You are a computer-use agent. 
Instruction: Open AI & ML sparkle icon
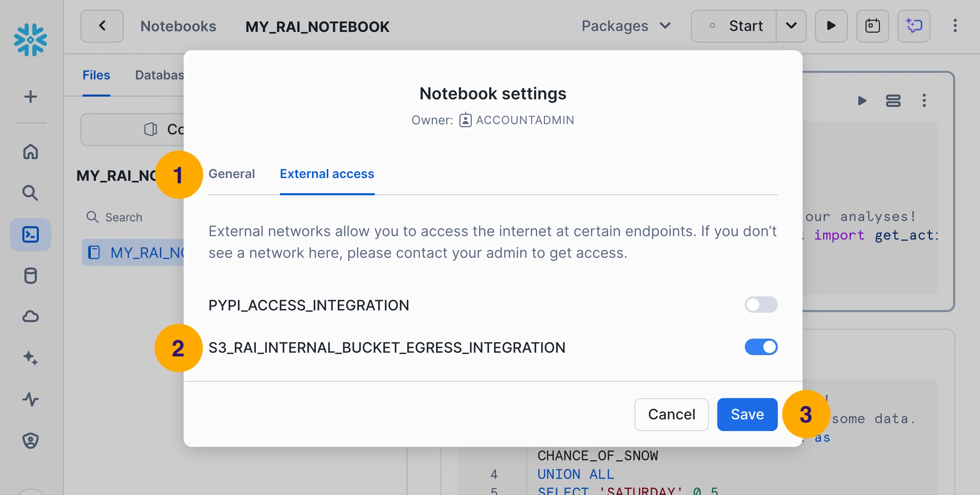(x=31, y=358)
